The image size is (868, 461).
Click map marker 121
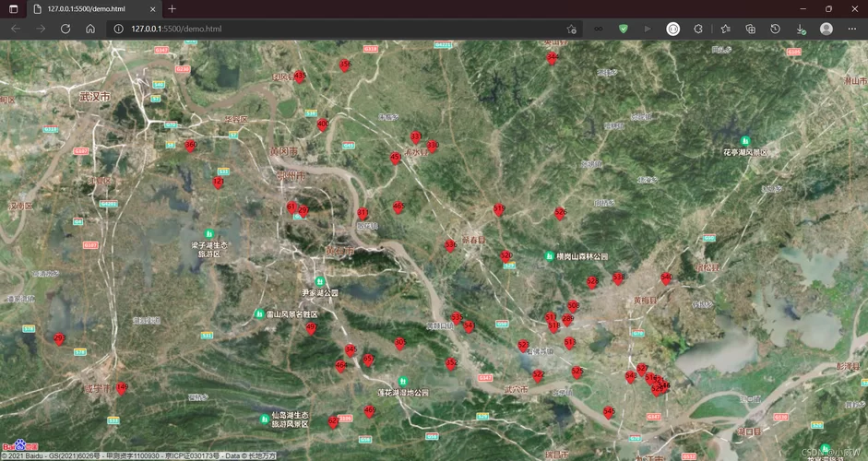pos(218,182)
